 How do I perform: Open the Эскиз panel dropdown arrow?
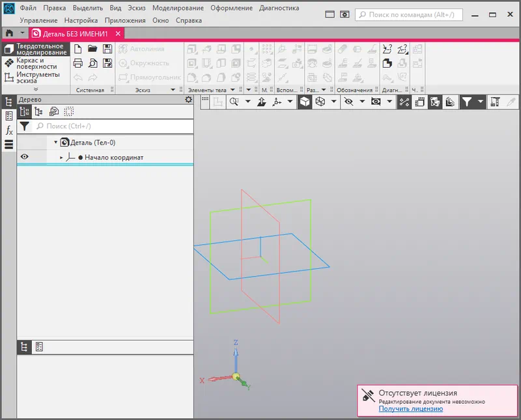tap(173, 90)
